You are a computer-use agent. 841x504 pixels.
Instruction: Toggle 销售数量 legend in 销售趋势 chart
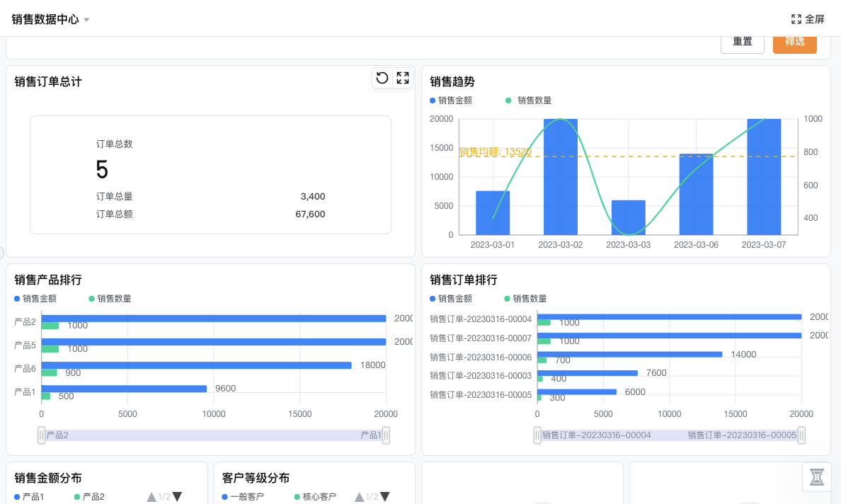pos(528,101)
